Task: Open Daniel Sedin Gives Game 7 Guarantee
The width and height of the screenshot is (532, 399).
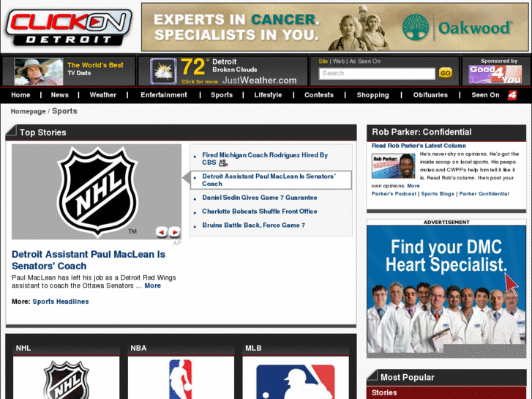Action: coord(260,198)
